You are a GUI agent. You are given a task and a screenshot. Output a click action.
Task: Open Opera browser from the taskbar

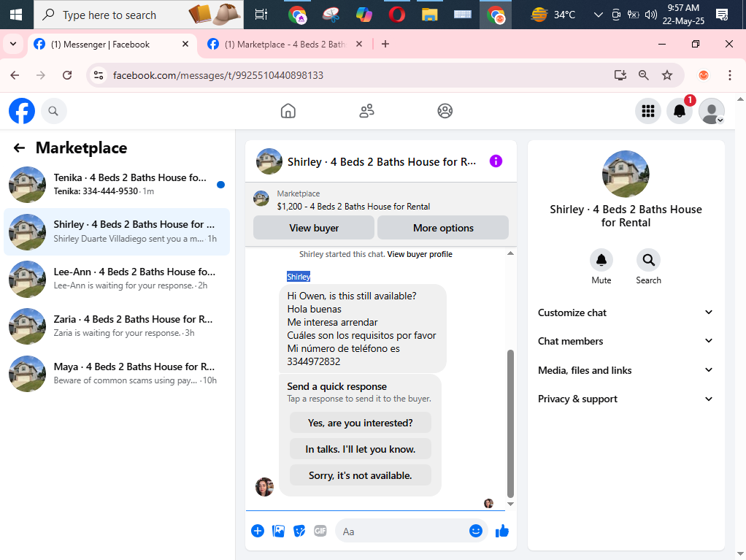pos(397,15)
